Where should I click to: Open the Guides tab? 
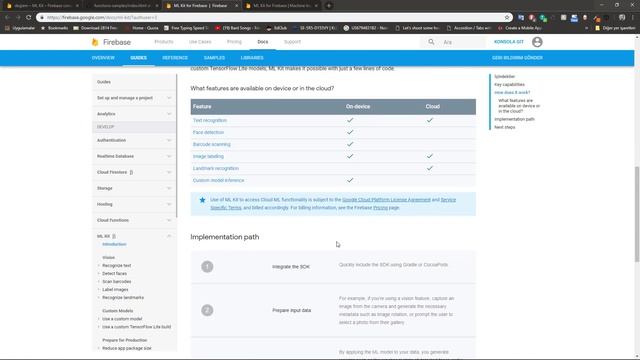coord(138,58)
